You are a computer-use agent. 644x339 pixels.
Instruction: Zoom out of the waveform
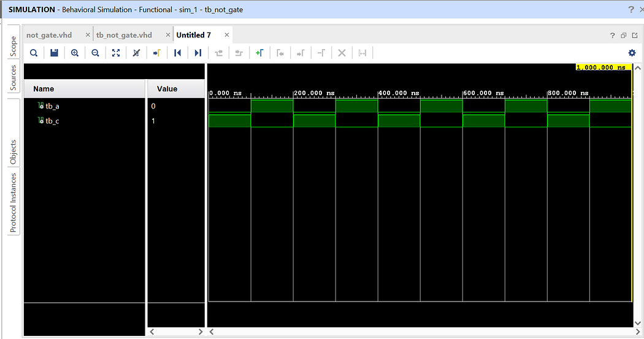click(x=95, y=53)
